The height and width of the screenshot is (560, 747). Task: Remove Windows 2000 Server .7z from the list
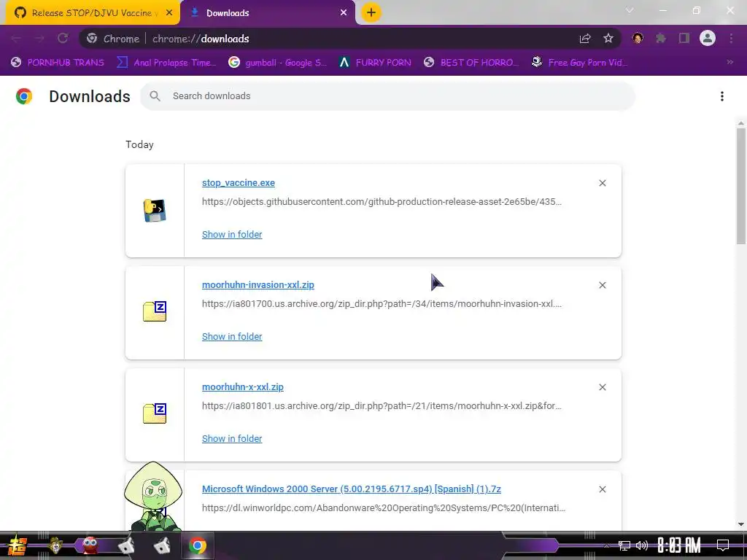[x=602, y=489]
